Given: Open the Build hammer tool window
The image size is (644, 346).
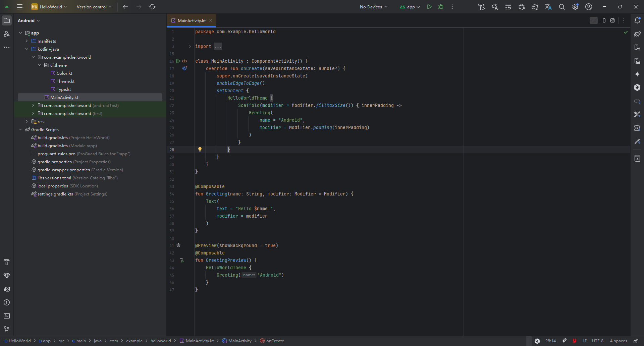Looking at the screenshot, I should coord(7,262).
